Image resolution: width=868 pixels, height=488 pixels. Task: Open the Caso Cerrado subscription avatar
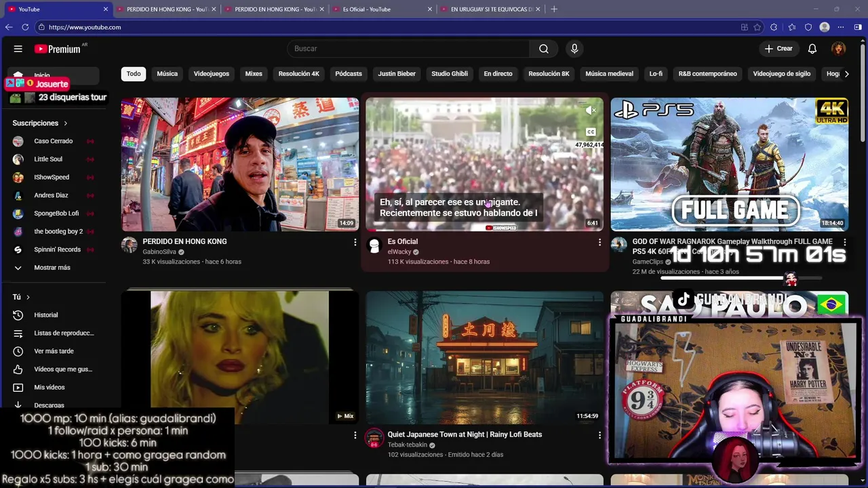[x=18, y=141]
